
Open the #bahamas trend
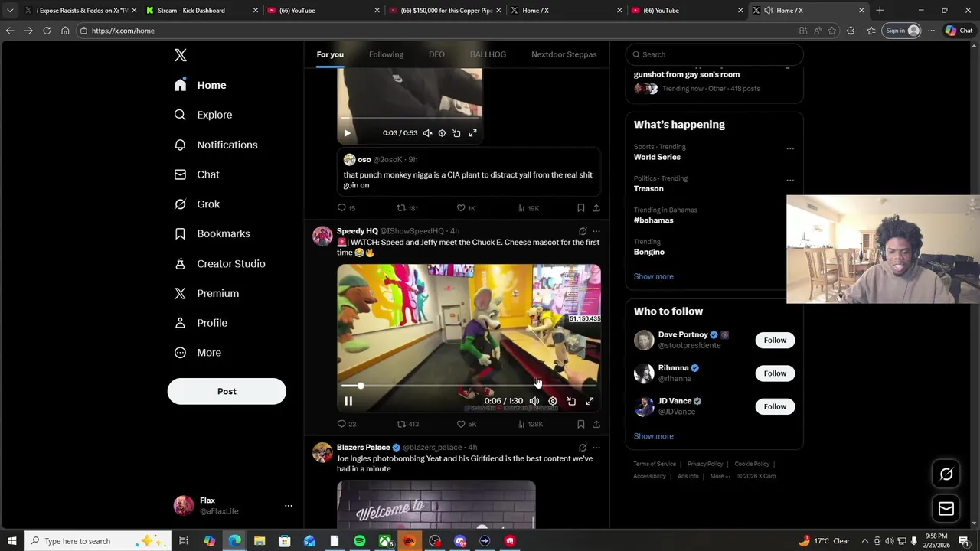(653, 220)
